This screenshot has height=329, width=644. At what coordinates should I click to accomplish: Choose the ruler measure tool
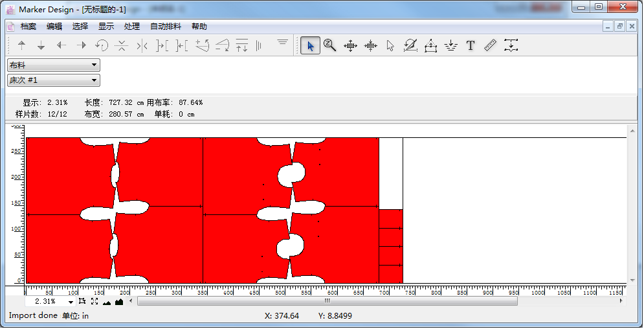point(490,46)
